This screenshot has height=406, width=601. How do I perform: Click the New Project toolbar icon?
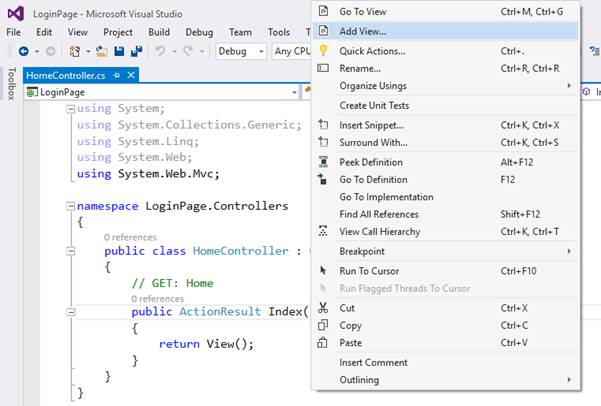[74, 51]
